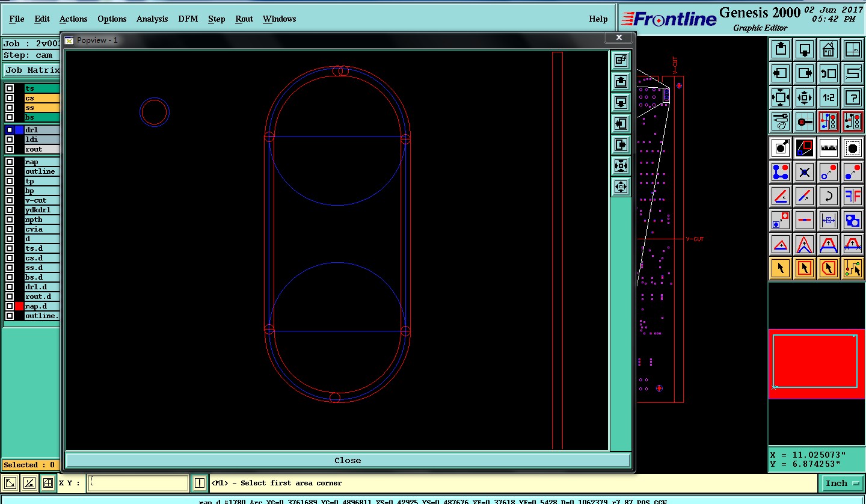866x504 pixels.
Task: Enable the checkbox beside the rout layer
Action: (x=10, y=149)
